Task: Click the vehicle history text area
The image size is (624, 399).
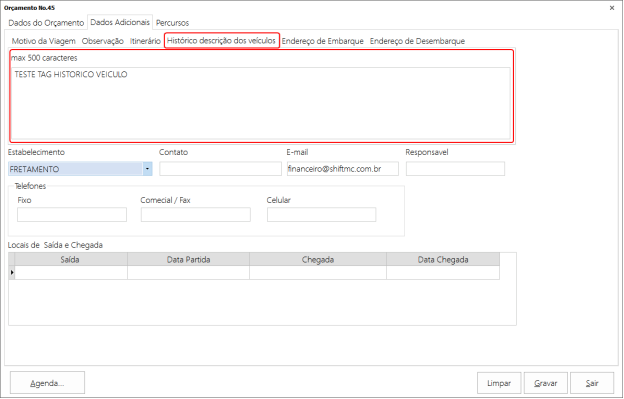Action: click(261, 103)
